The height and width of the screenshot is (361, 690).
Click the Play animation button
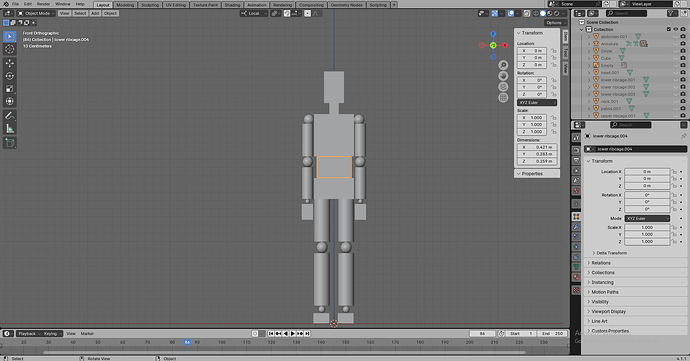293,334
